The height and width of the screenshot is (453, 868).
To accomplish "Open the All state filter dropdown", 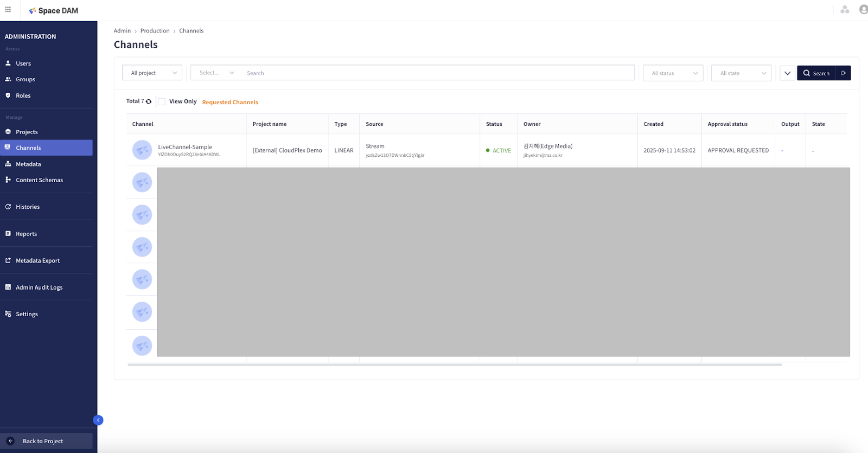I will click(741, 73).
